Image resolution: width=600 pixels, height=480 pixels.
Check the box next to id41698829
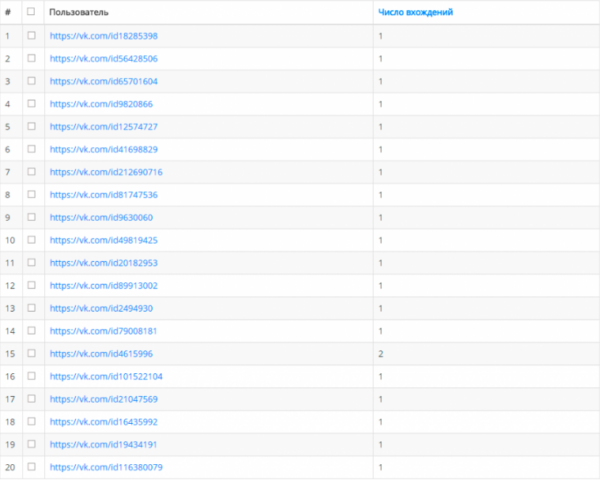31,149
